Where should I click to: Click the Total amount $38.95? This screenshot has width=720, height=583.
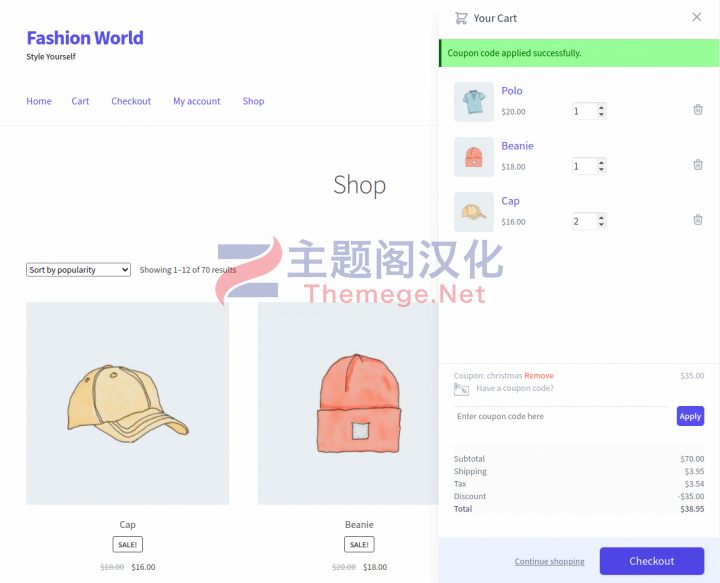(692, 509)
